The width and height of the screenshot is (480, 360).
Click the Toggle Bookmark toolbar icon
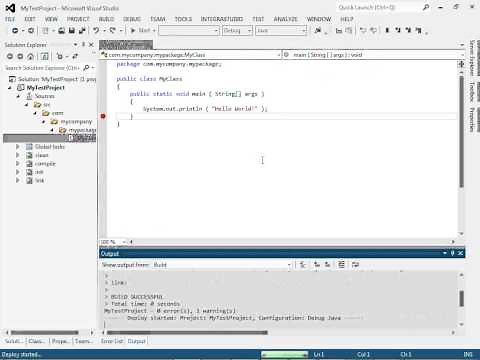tap(387, 30)
